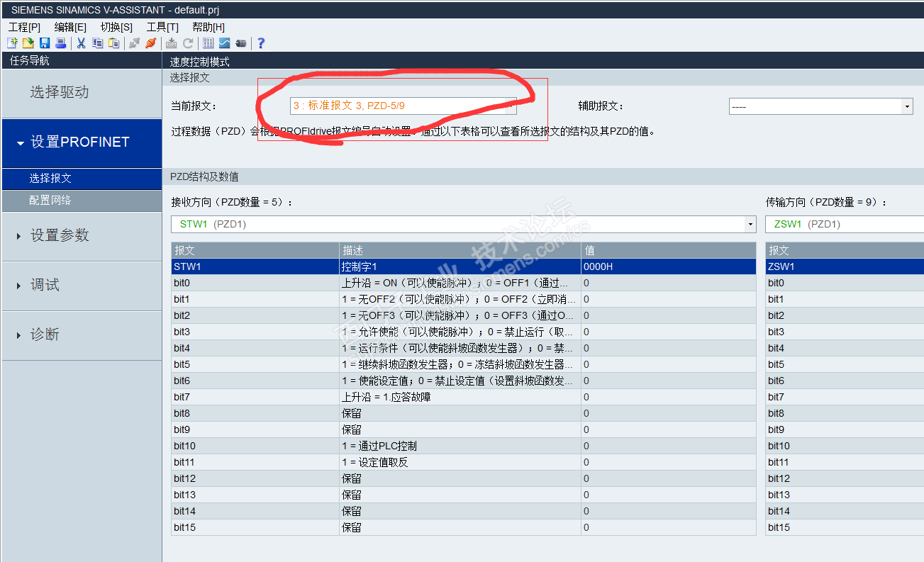This screenshot has height=562, width=924.
Task: Open the 编辑[E] menu
Action: point(70,27)
